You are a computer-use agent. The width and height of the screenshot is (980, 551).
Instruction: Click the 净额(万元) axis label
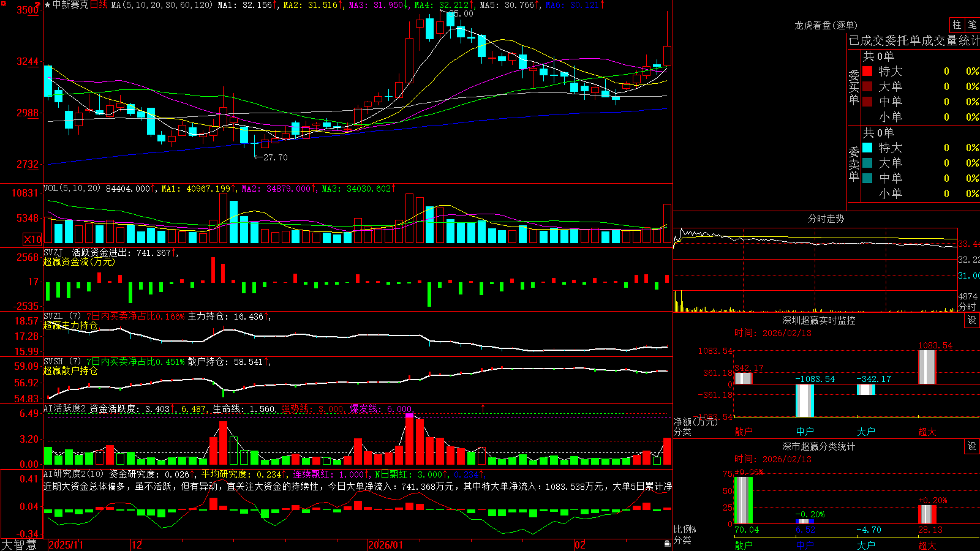pos(695,422)
